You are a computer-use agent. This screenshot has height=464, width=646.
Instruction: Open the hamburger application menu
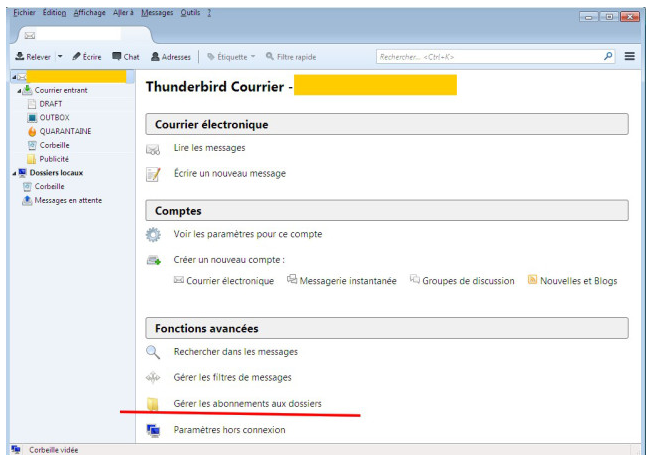coord(630,57)
